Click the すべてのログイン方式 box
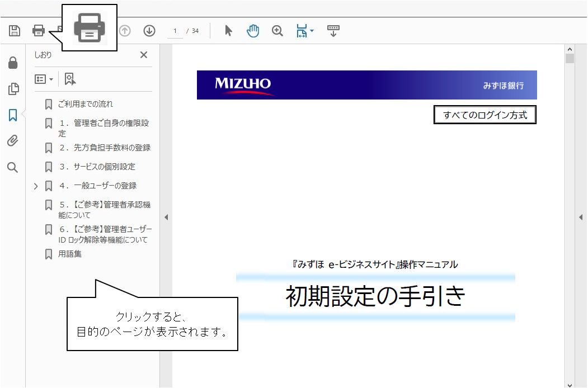Viewport: 588px width, 388px height. tap(485, 115)
